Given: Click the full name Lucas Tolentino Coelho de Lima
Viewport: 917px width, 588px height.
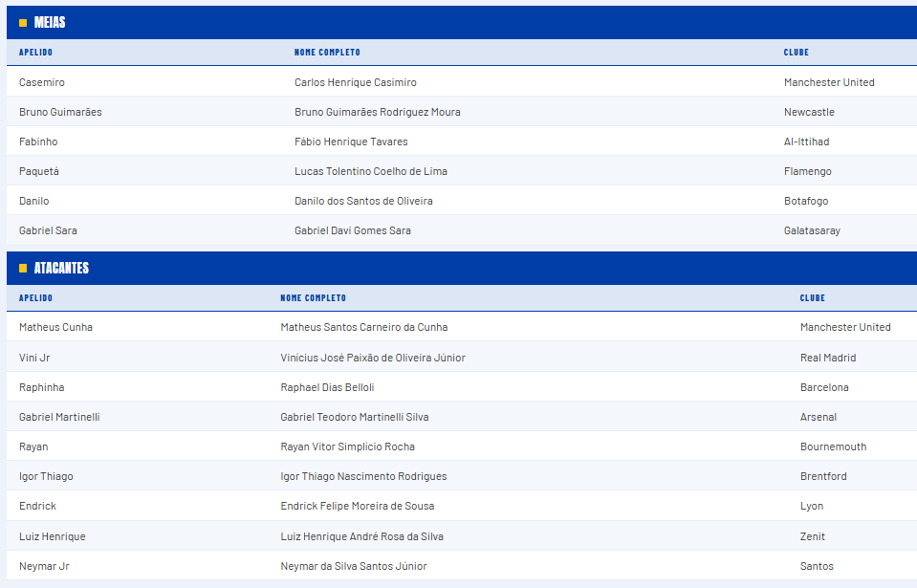Looking at the screenshot, I should 371,172.
